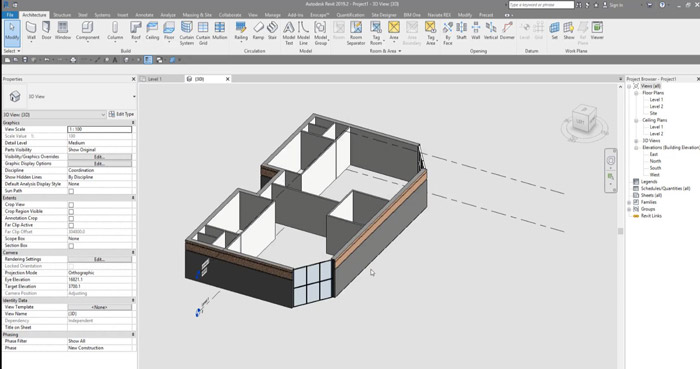Click the View Scale value field
Viewport: 700px width, 369px height.
click(x=100, y=129)
